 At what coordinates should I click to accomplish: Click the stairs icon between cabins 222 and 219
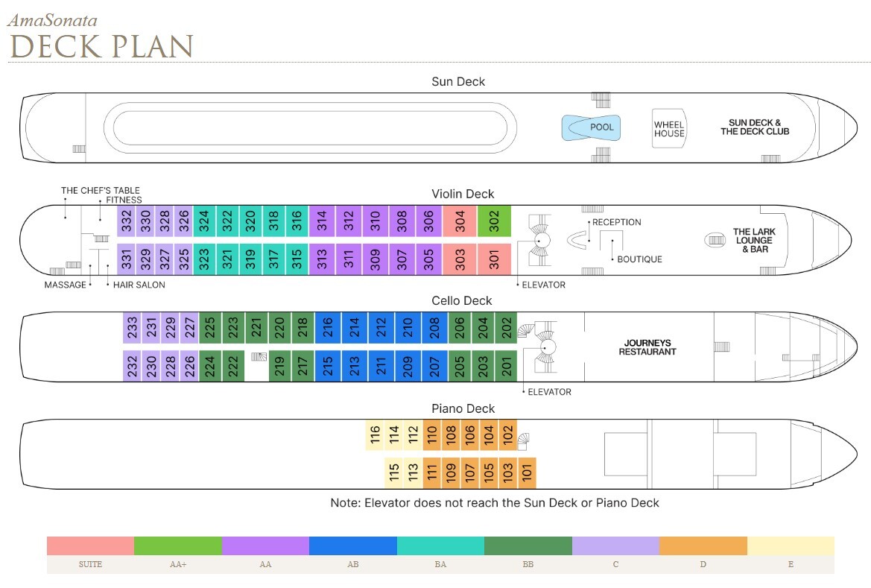click(259, 357)
